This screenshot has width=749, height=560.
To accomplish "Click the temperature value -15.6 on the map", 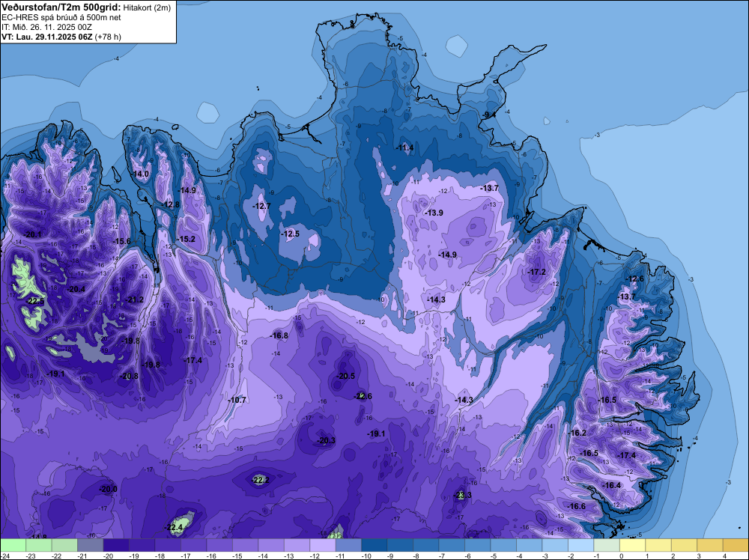I will pos(122,241).
